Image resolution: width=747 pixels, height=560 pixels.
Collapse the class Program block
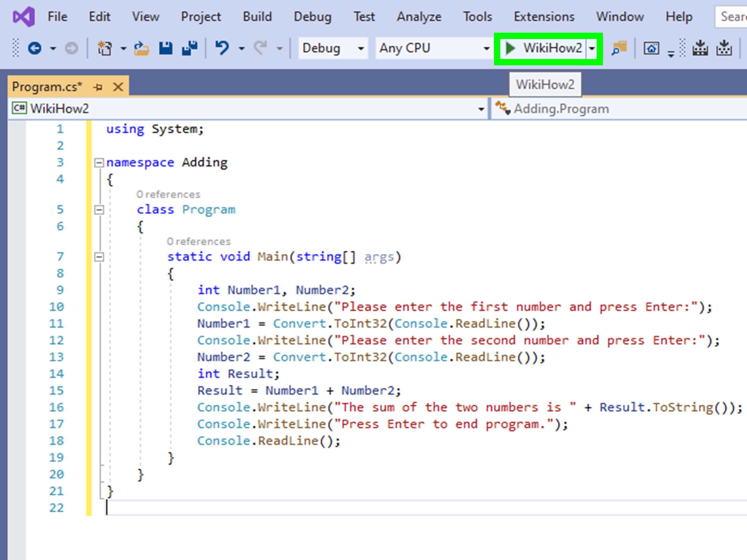pos(99,210)
